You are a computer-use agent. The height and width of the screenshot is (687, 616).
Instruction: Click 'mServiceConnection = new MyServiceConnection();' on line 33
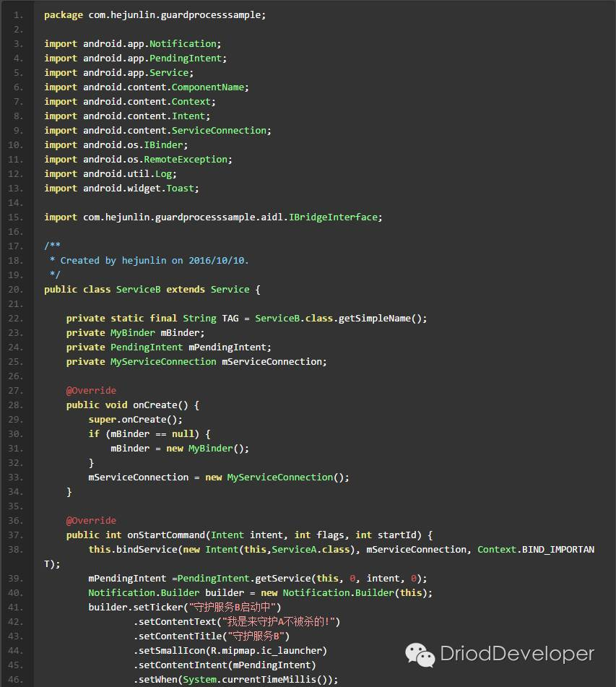pos(219,478)
